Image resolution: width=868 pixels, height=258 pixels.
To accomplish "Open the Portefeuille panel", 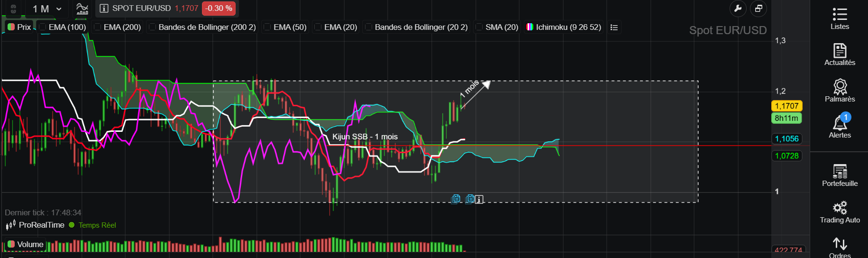I will [x=840, y=175].
